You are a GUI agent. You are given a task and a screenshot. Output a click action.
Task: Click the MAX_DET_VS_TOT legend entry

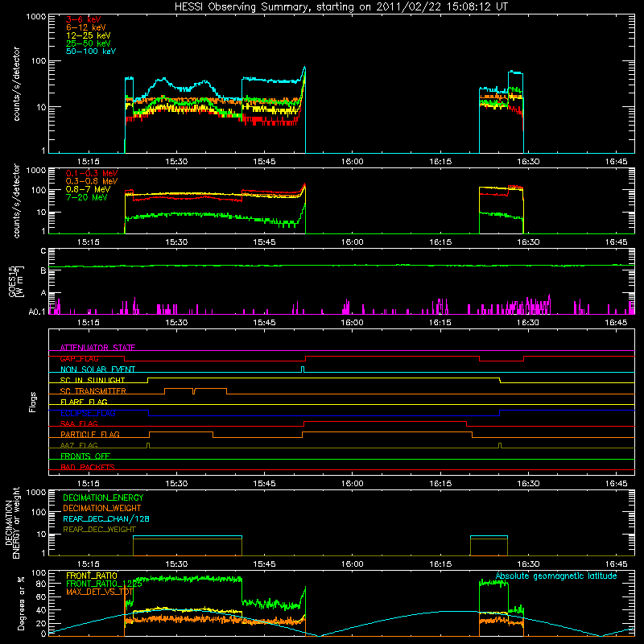coord(99,592)
